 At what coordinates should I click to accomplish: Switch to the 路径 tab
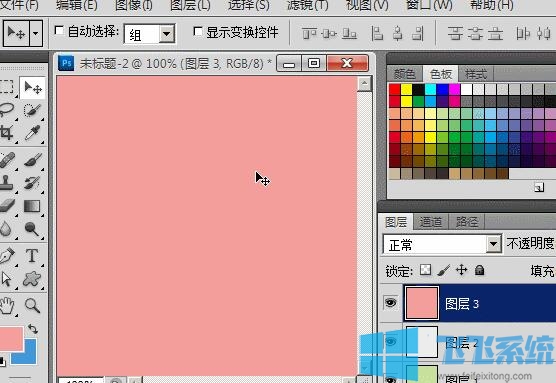point(467,222)
